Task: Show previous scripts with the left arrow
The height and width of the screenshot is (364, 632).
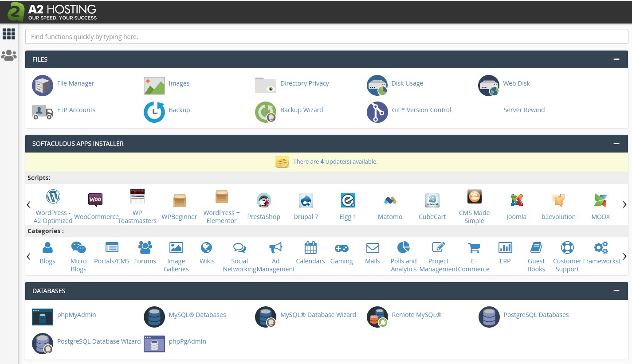Action: tap(29, 204)
